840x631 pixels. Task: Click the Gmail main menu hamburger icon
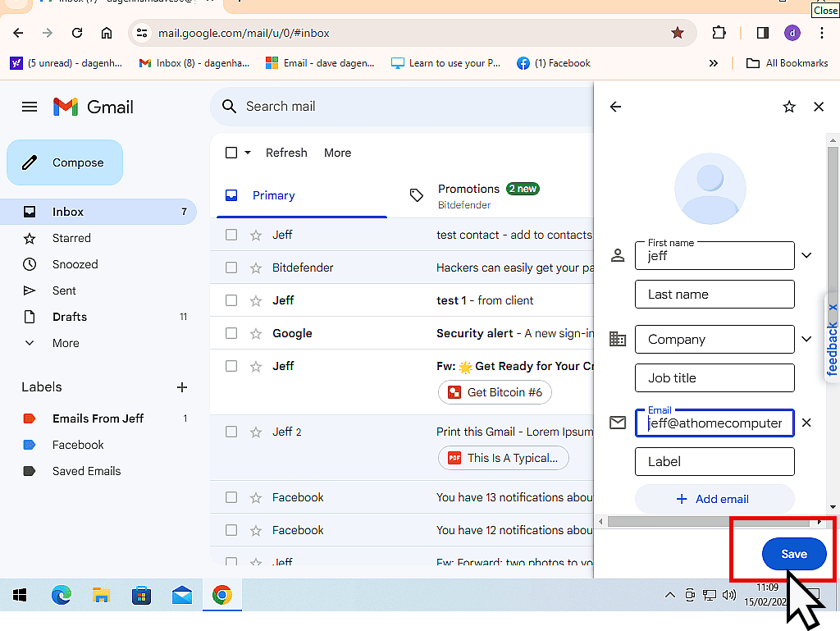[30, 107]
